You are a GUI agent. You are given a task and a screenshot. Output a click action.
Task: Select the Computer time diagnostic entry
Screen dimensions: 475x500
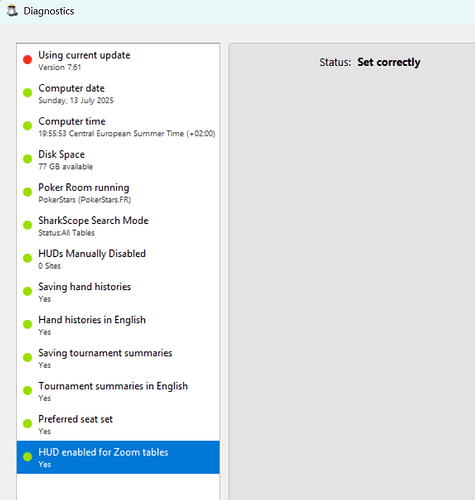pos(118,127)
